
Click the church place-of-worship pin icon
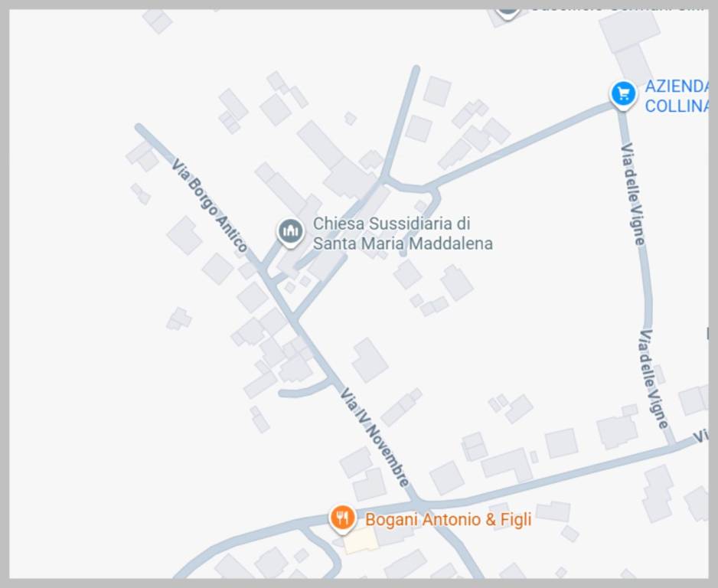point(290,232)
